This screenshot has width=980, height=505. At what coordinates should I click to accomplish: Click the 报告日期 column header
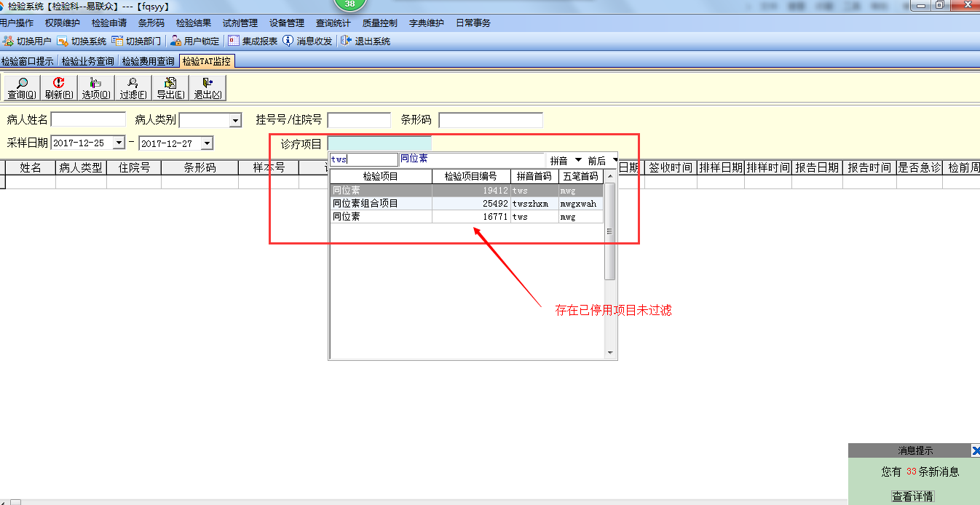tap(817, 167)
